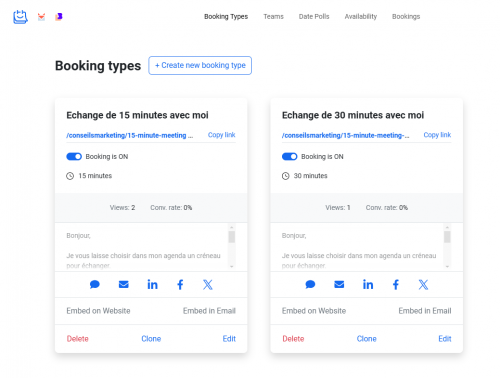This screenshot has height=378, width=500.
Task: Copy link for 15 minutes booking
Action: point(222,135)
